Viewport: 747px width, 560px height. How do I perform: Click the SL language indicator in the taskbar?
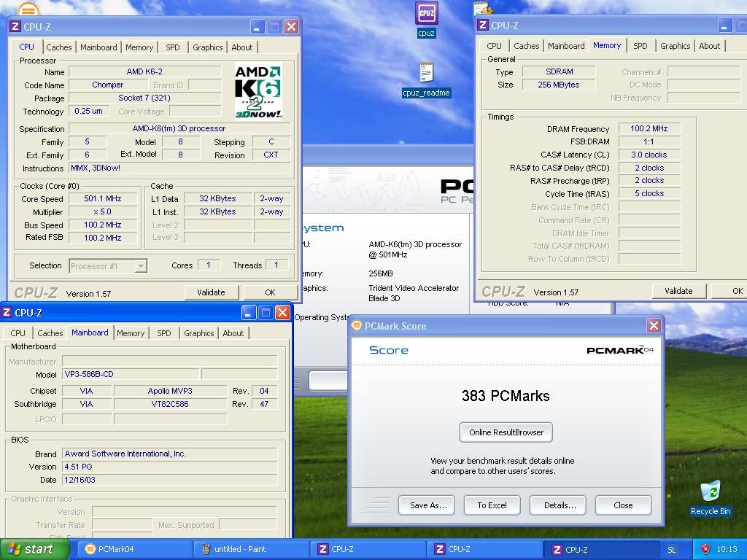click(x=671, y=550)
